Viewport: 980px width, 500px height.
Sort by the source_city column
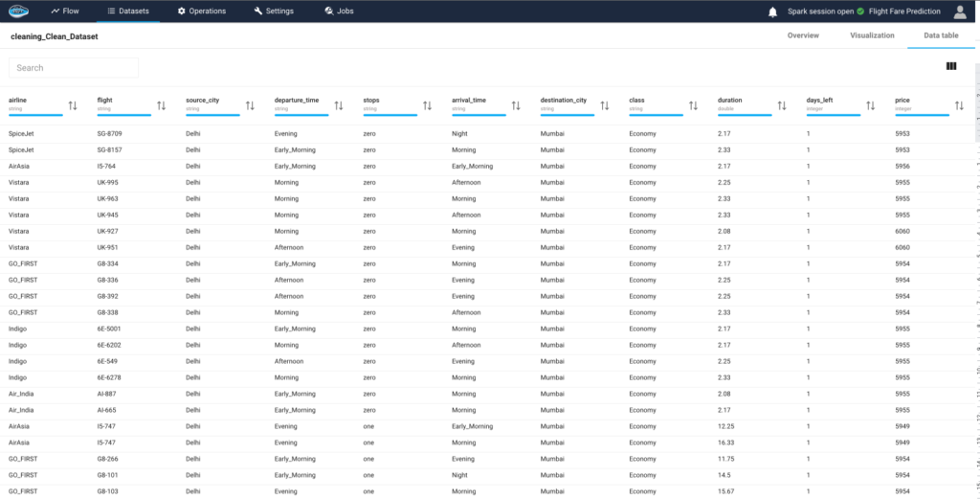pos(250,105)
